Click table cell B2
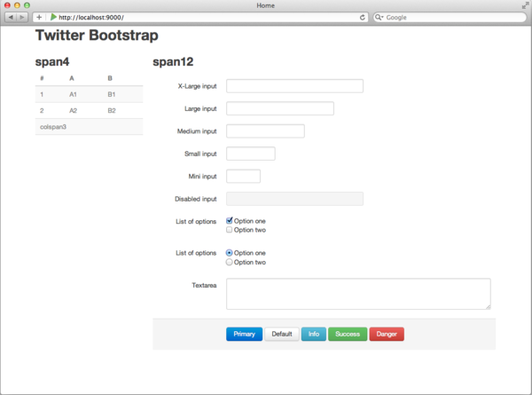The image size is (532, 395). 112,110
